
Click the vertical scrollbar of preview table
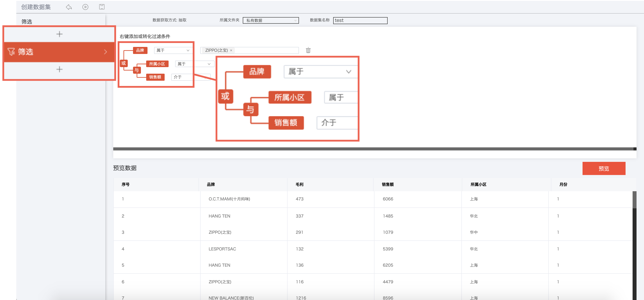coord(634,200)
